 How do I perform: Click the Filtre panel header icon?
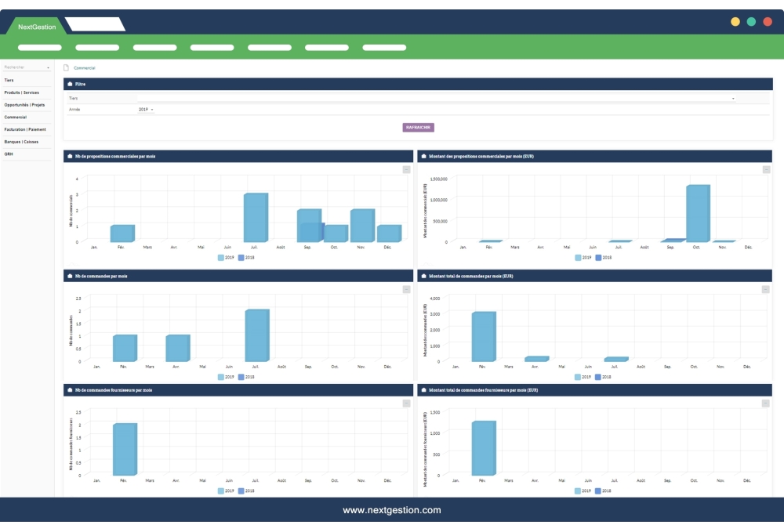[x=71, y=83]
